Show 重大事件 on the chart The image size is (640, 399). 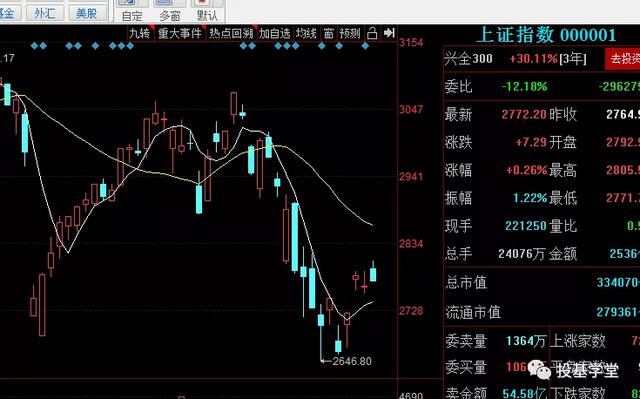point(180,33)
